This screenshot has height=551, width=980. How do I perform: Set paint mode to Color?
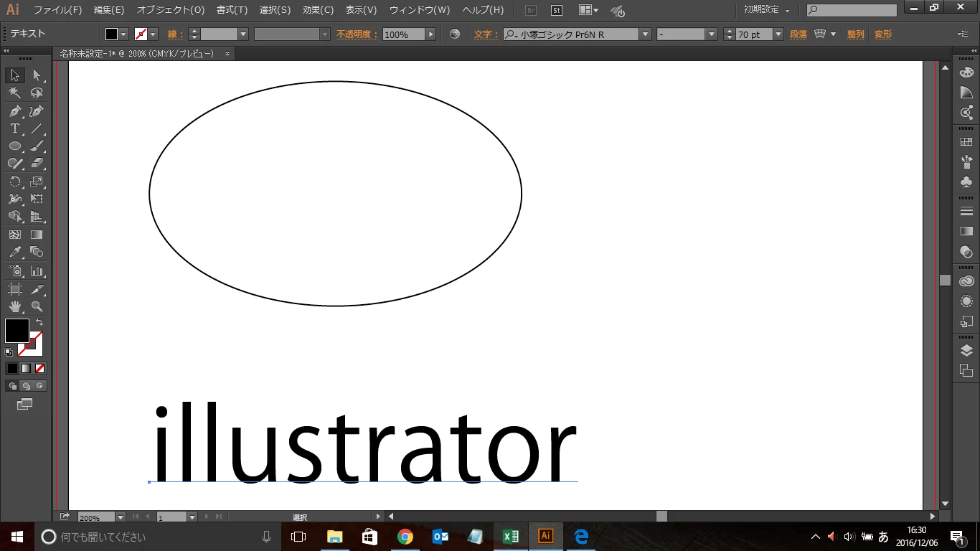[12, 368]
